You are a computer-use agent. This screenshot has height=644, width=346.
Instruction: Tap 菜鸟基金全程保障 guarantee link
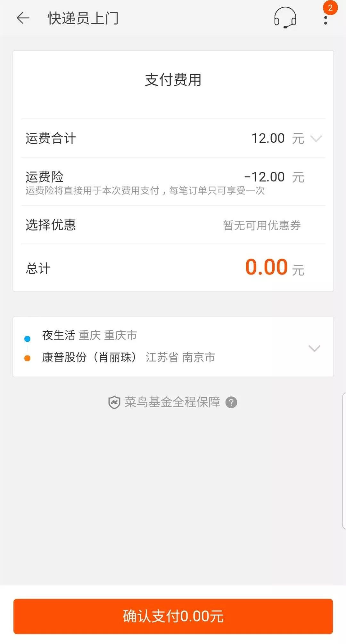pos(172,402)
